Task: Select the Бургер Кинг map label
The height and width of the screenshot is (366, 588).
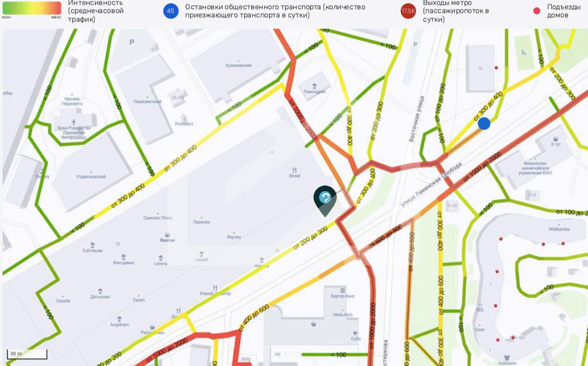Action: (x=343, y=296)
